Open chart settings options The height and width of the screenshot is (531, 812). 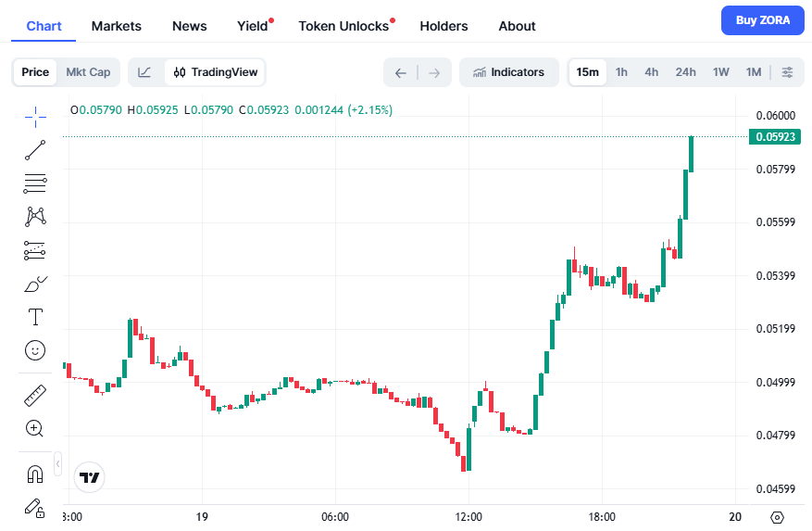tap(787, 72)
